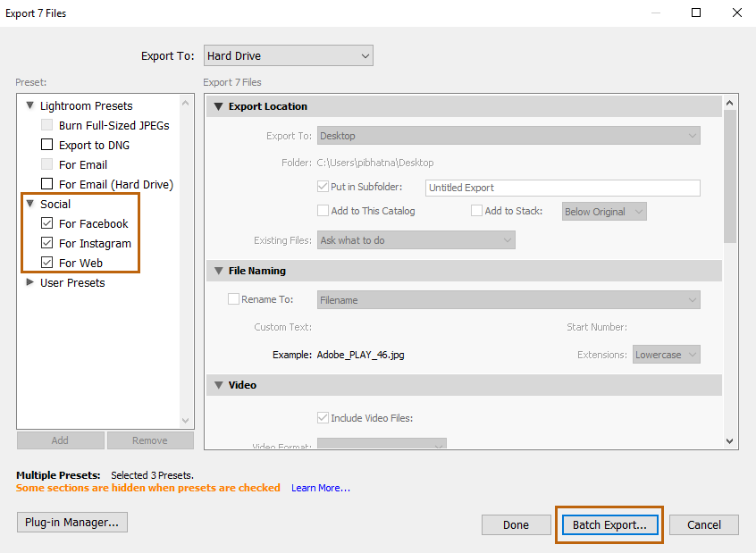Collapse the Video section
Viewport: 756px width, 553px height.
pos(219,385)
